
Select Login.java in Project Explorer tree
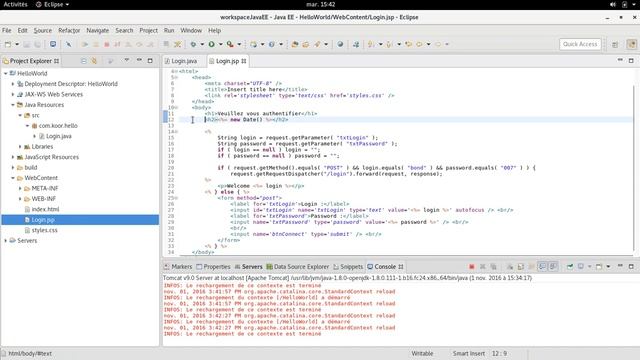[x=58, y=136]
